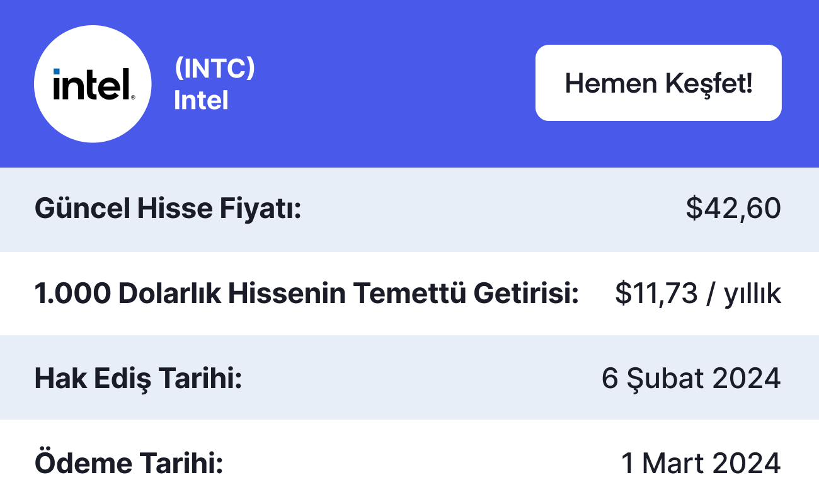
Task: Select the (INTC) ticker symbol
Action: (214, 68)
